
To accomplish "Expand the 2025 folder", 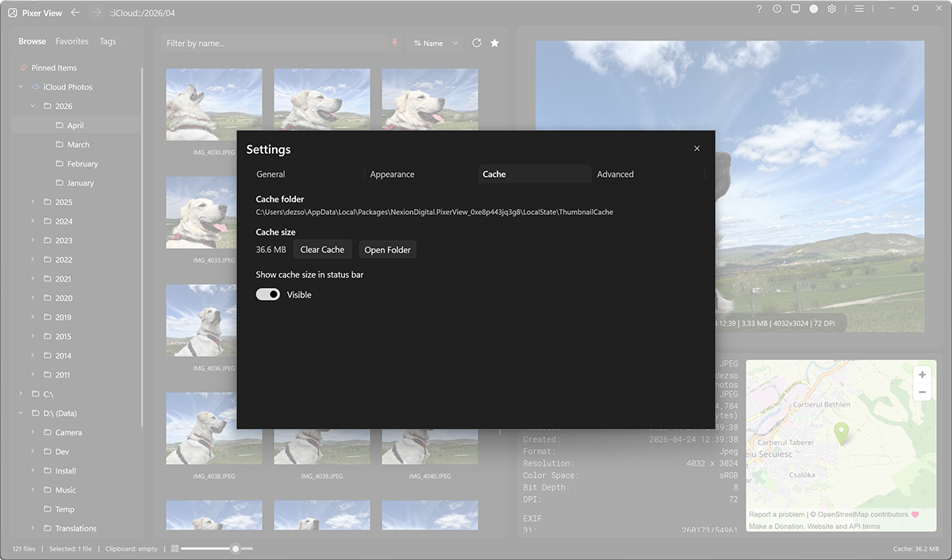I will (33, 201).
